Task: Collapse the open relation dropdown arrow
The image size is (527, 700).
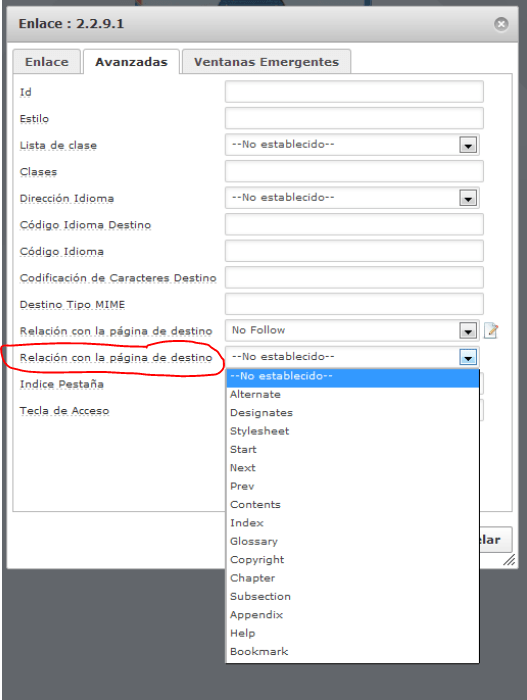Action: (x=468, y=357)
